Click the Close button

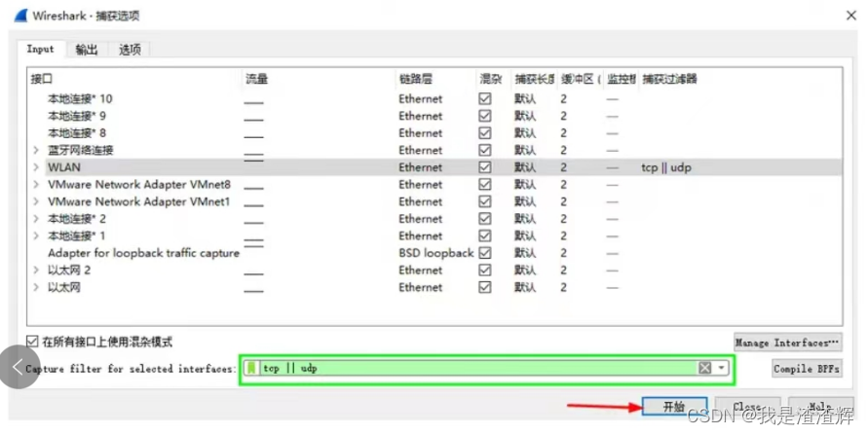tap(747, 407)
